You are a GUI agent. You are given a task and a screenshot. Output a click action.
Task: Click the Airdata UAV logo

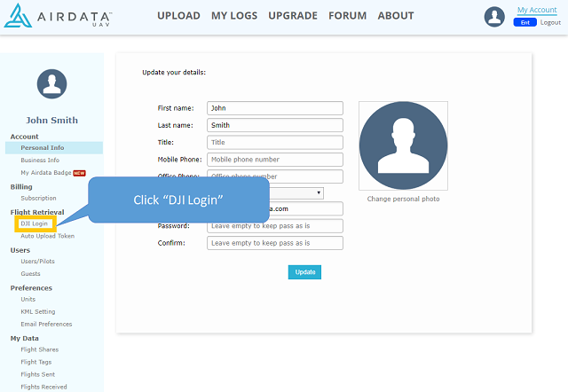pos(58,16)
